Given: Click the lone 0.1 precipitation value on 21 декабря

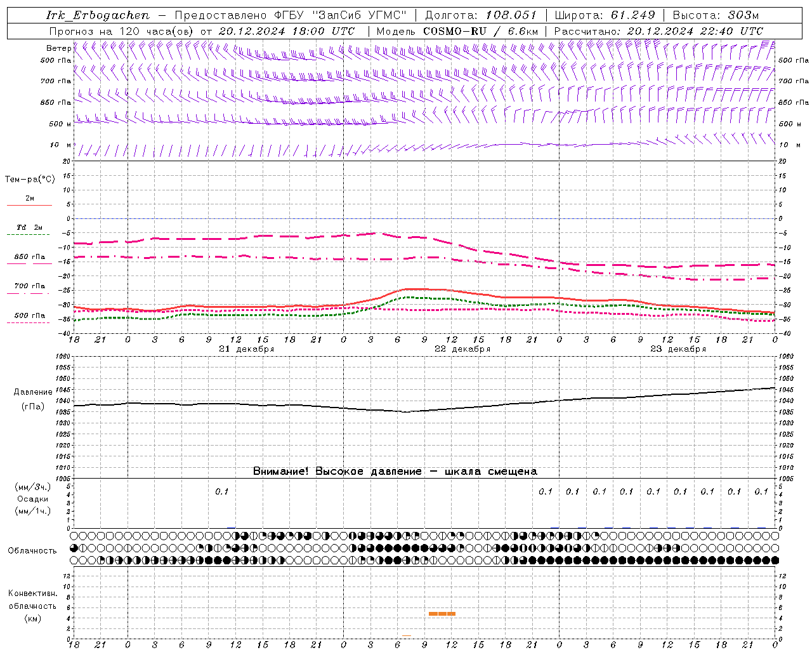Looking at the screenshot, I should click(221, 492).
